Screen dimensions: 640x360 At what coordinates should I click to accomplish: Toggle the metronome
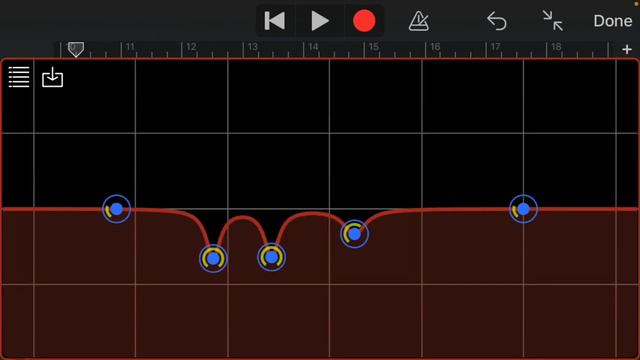419,21
